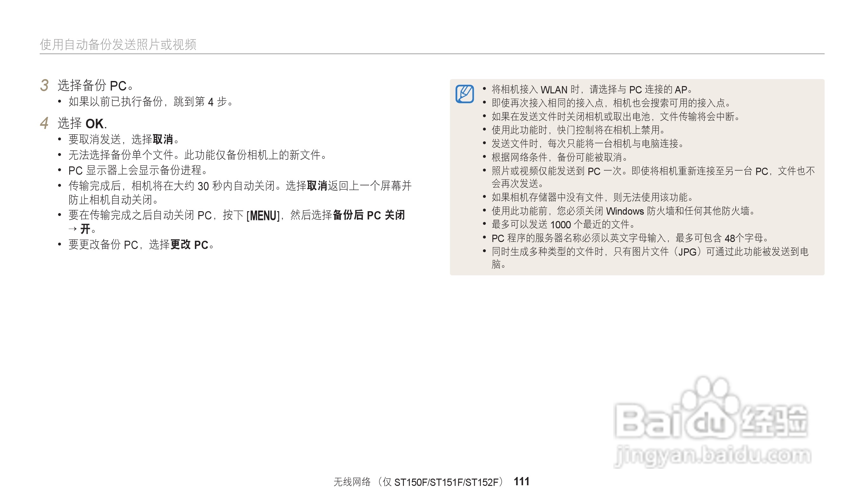864x504 pixels.
Task: Click the page header title text
Action: (x=118, y=44)
